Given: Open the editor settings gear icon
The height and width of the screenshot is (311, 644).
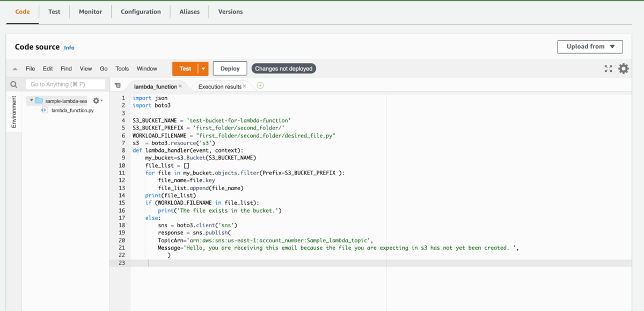Looking at the screenshot, I should click(623, 69).
